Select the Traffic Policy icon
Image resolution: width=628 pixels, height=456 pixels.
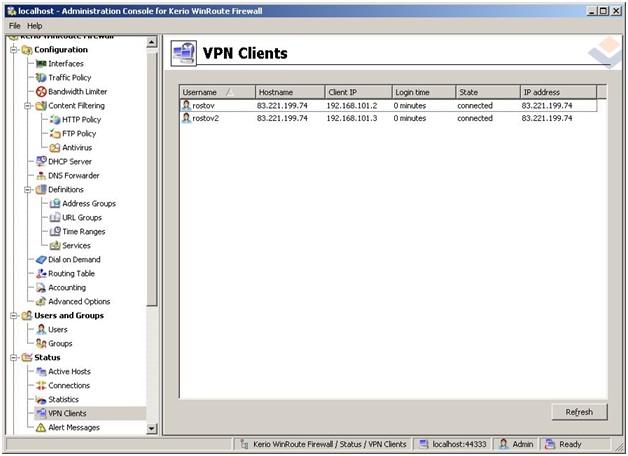pyautogui.click(x=41, y=78)
